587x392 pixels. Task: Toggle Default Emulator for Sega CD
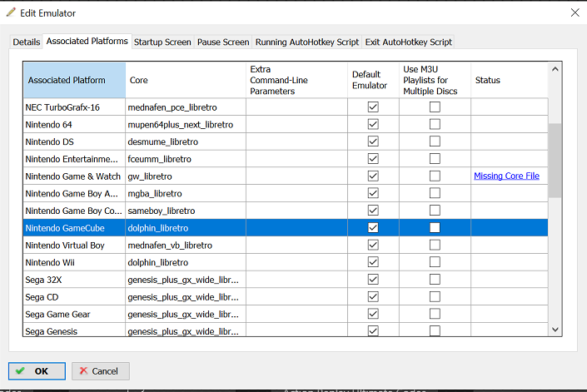pos(373,296)
